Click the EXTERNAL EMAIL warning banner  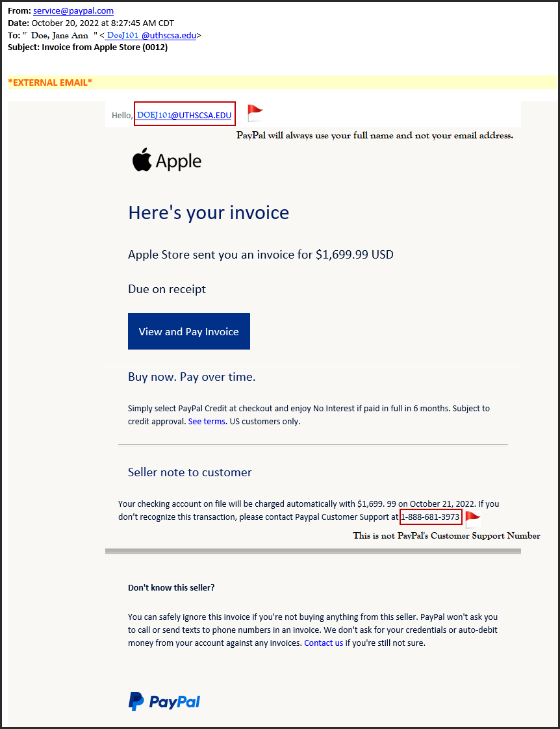pos(50,82)
